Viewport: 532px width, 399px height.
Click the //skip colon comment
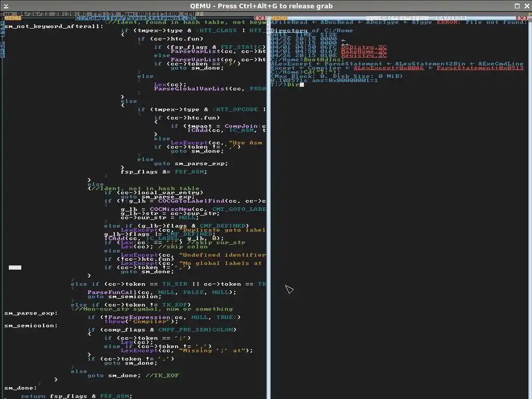(182, 247)
